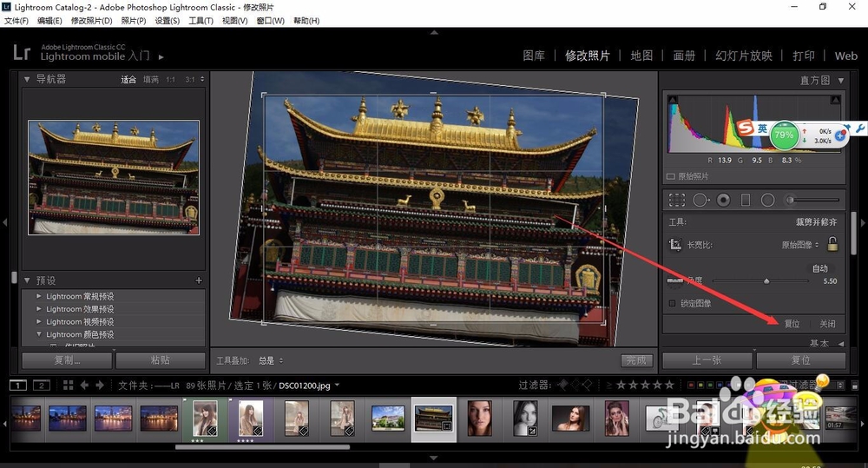This screenshot has height=468, width=868.
Task: Enable the 锁定图像 checkbox
Action: click(x=672, y=303)
